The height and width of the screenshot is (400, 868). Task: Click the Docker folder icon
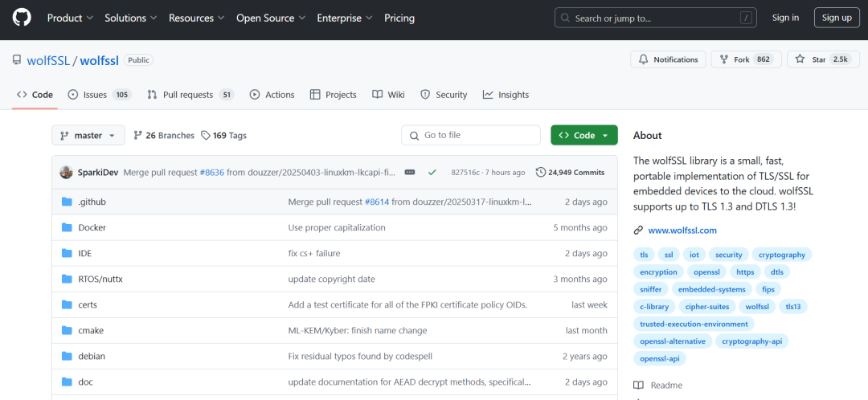(x=67, y=227)
